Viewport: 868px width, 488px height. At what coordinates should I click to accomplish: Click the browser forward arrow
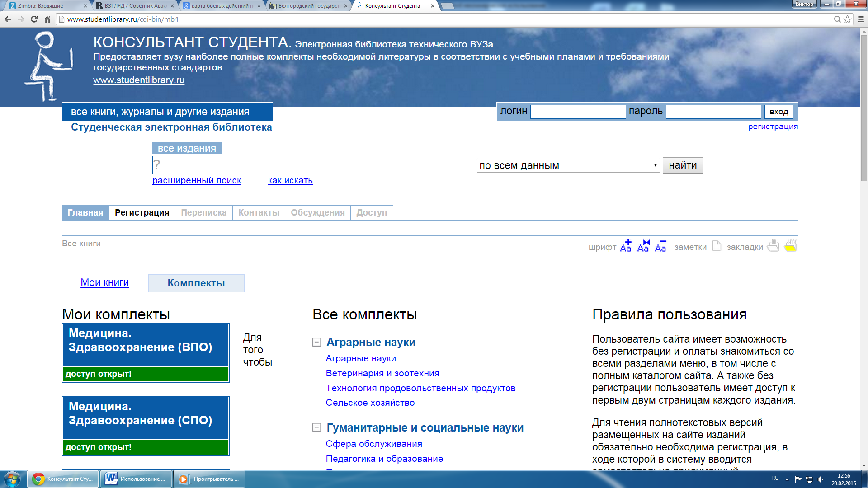point(21,19)
